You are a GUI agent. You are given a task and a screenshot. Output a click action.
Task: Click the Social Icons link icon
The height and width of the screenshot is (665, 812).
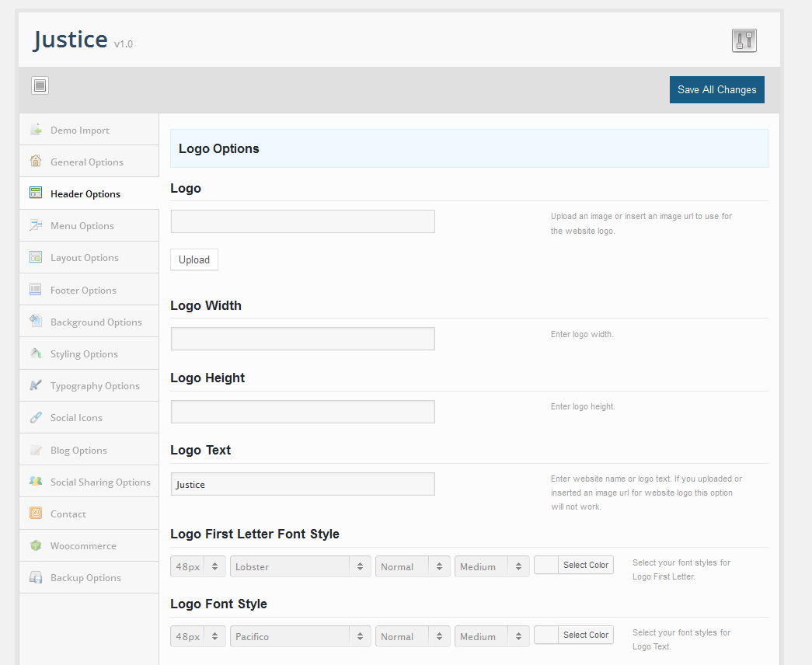[36, 417]
